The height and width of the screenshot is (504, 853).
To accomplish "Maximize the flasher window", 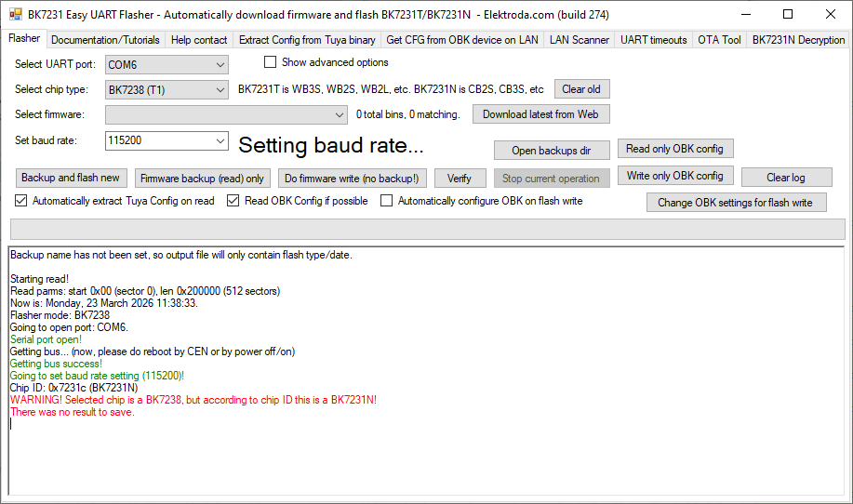I will click(788, 14).
